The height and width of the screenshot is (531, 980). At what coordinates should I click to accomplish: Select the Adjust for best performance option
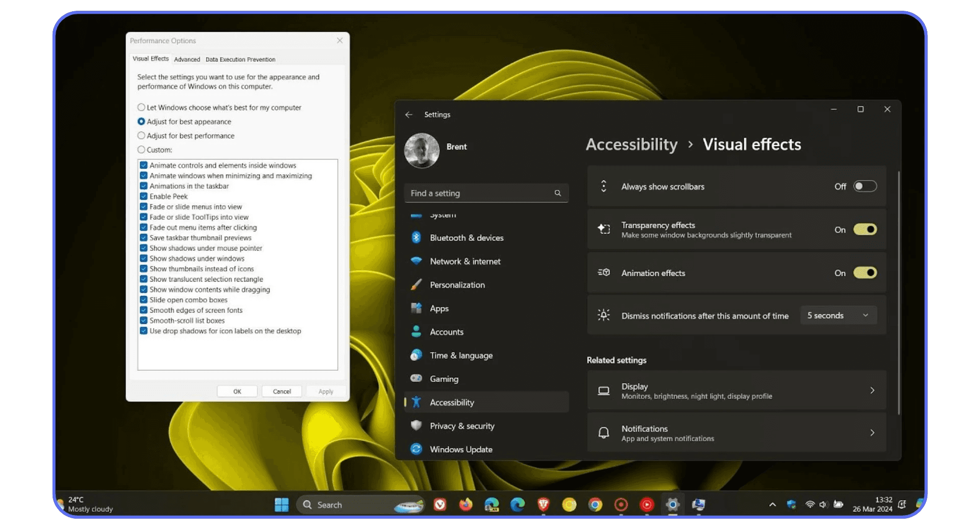coord(141,135)
